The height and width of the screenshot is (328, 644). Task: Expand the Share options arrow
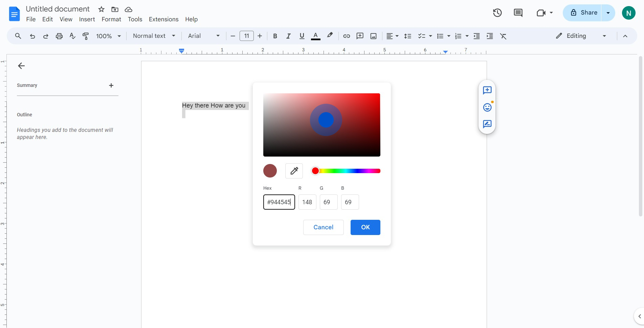pos(608,13)
